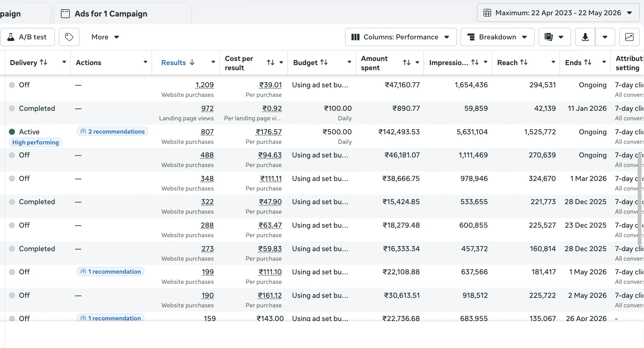Click the 11 Jan 2026 end date
The width and height of the screenshot is (644, 348).
(587, 108)
